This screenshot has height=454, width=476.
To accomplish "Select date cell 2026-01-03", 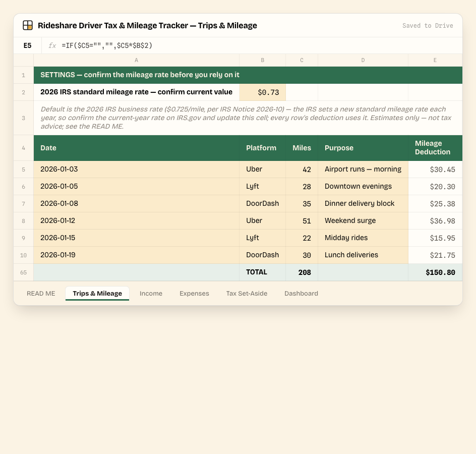I will point(136,169).
